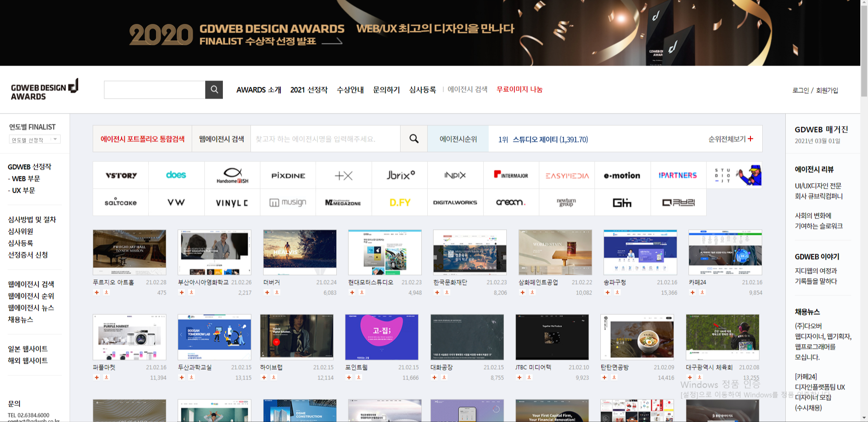868x422 pixels.
Task: Open the 2021 선정작 menu
Action: [309, 90]
